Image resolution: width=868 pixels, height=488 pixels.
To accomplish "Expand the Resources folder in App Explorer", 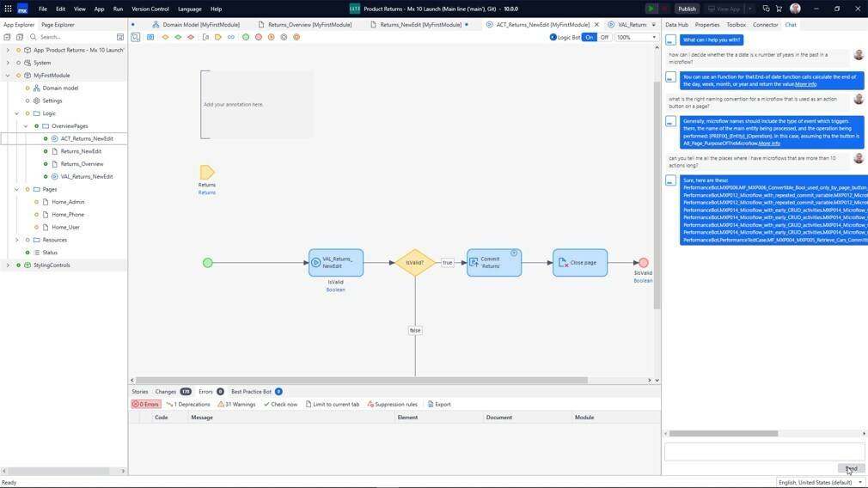I will (16, 240).
